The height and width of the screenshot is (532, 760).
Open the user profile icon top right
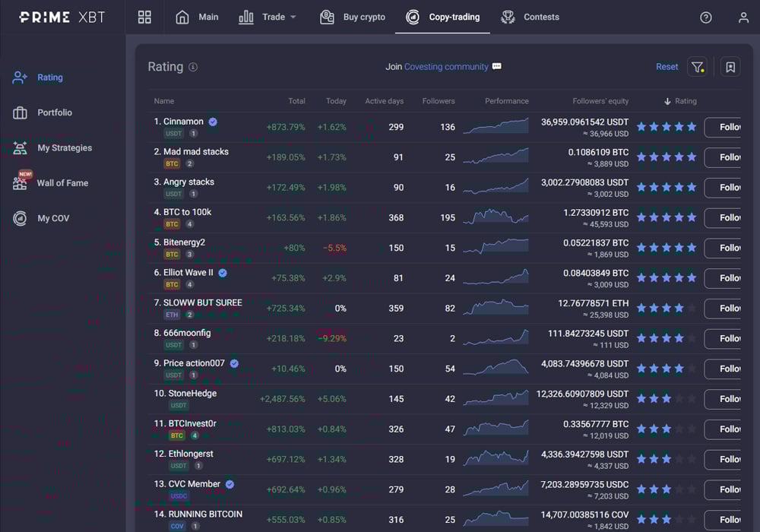point(743,17)
